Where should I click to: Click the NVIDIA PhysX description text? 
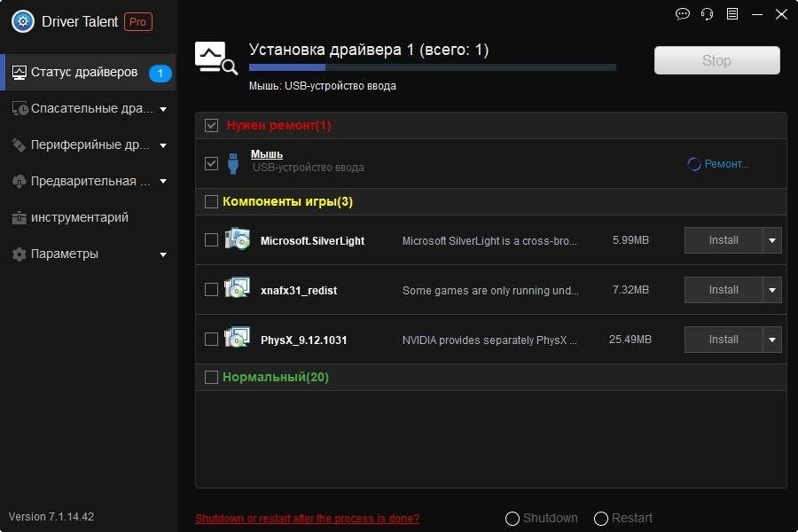tap(489, 340)
